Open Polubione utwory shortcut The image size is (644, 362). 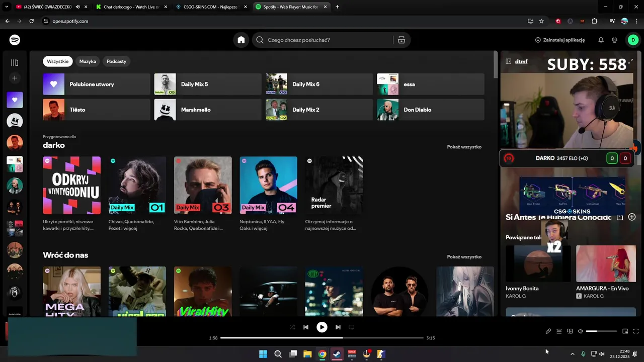coord(97,84)
